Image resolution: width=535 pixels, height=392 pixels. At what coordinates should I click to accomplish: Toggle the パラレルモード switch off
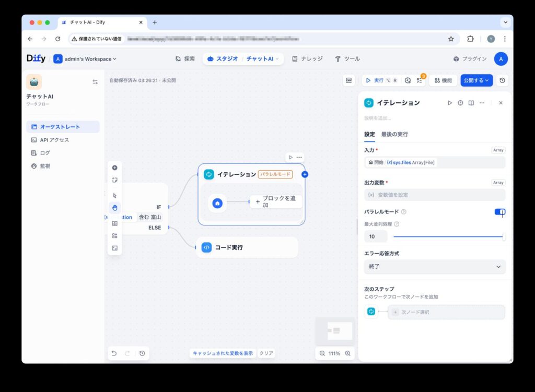click(499, 212)
